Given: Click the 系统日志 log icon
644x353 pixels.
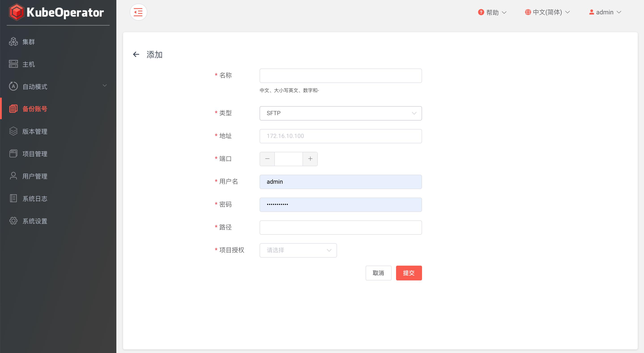Looking at the screenshot, I should [13, 198].
